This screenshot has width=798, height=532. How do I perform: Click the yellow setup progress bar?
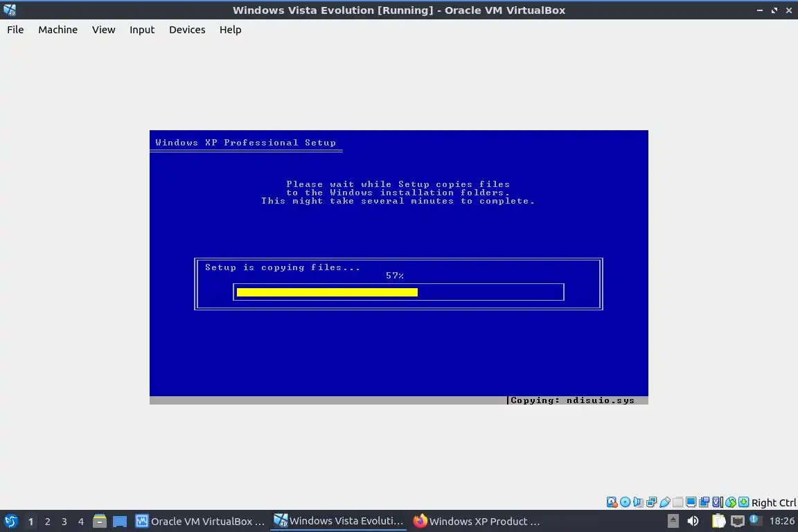click(327, 292)
